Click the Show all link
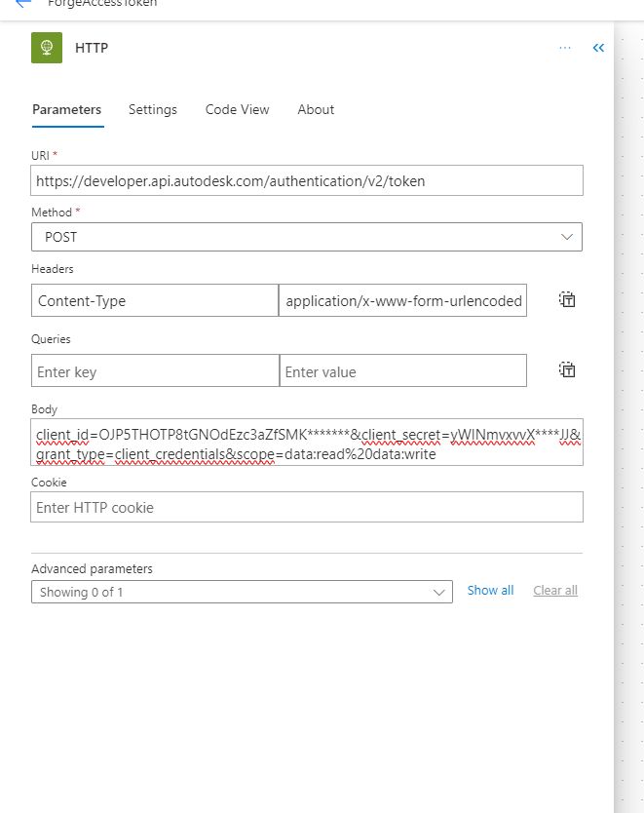 (490, 590)
